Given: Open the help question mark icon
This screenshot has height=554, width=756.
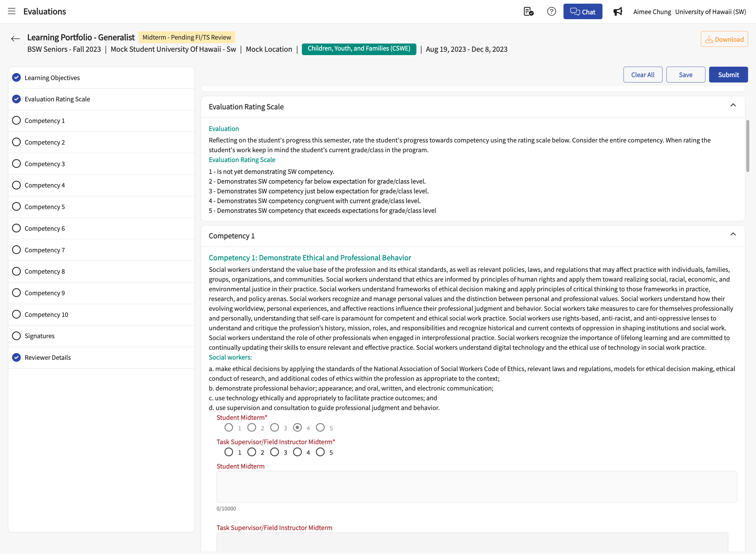Looking at the screenshot, I should point(551,11).
